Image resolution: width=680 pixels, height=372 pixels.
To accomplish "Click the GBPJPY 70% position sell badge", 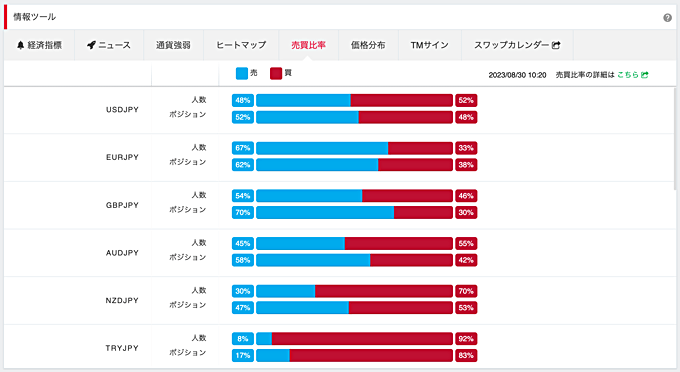I will coord(243,212).
